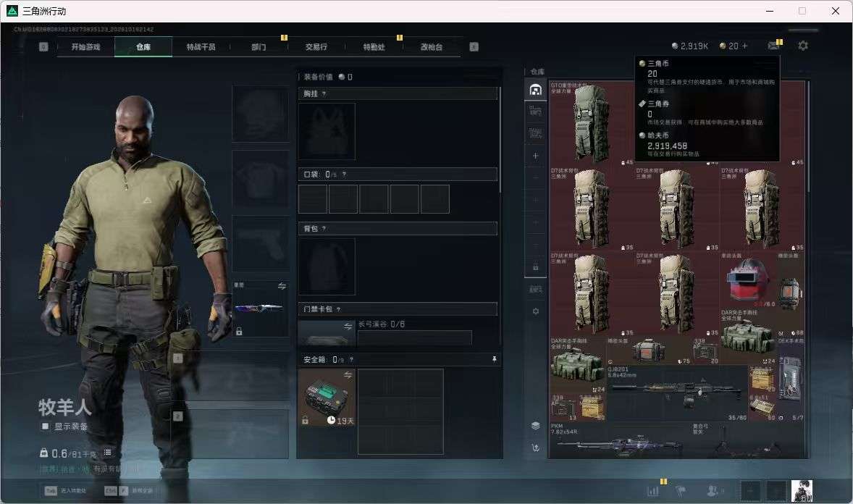Open the 开始游戏 tab
The height and width of the screenshot is (504, 853).
[x=85, y=47]
